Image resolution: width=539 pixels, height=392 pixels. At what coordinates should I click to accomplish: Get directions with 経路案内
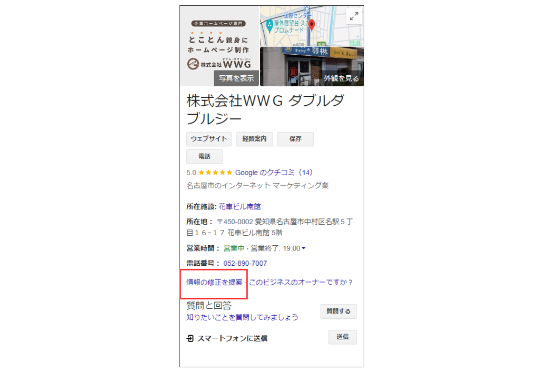coord(254,138)
